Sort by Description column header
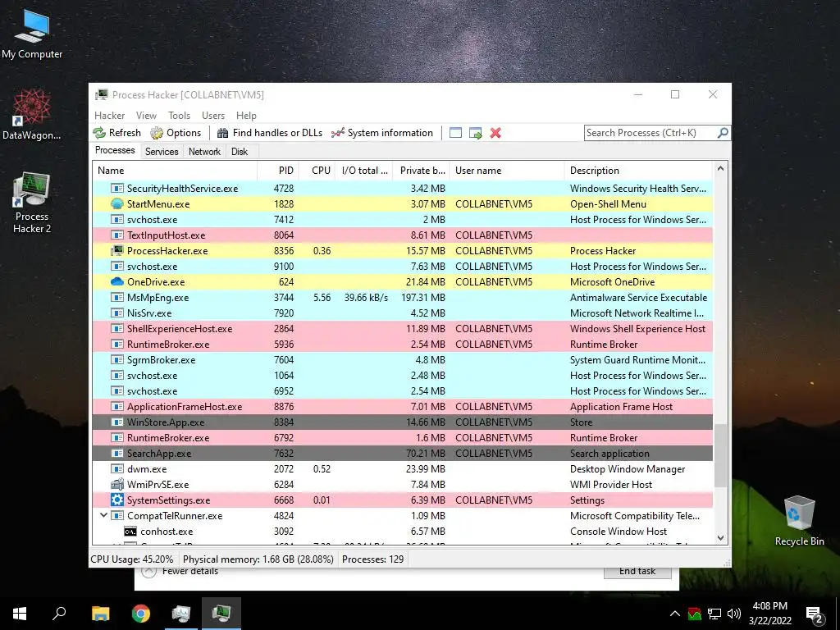840x630 pixels. [x=638, y=171]
